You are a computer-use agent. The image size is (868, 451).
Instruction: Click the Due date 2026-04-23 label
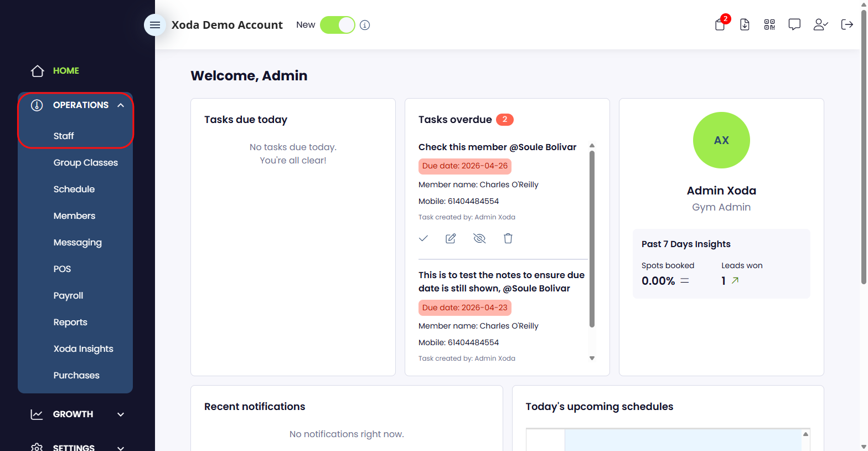(465, 307)
